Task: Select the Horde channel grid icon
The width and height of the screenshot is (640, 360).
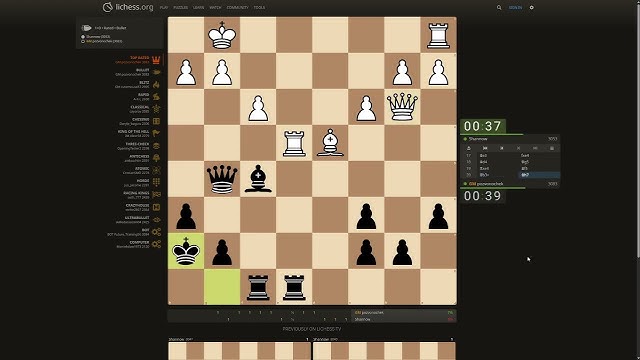Action: [x=156, y=182]
